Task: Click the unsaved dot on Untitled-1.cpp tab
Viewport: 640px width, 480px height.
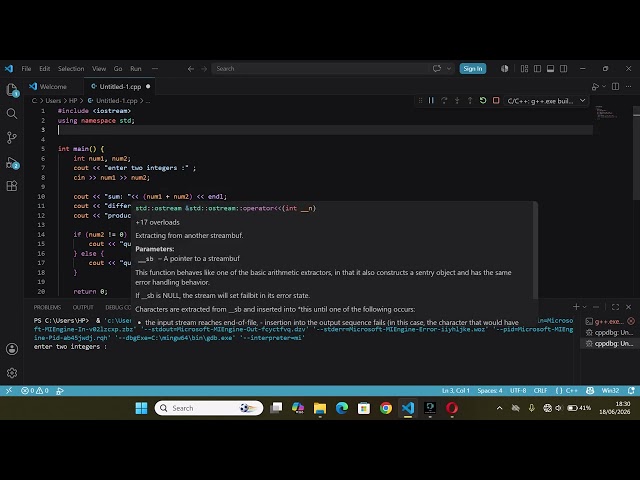Action: click(148, 87)
